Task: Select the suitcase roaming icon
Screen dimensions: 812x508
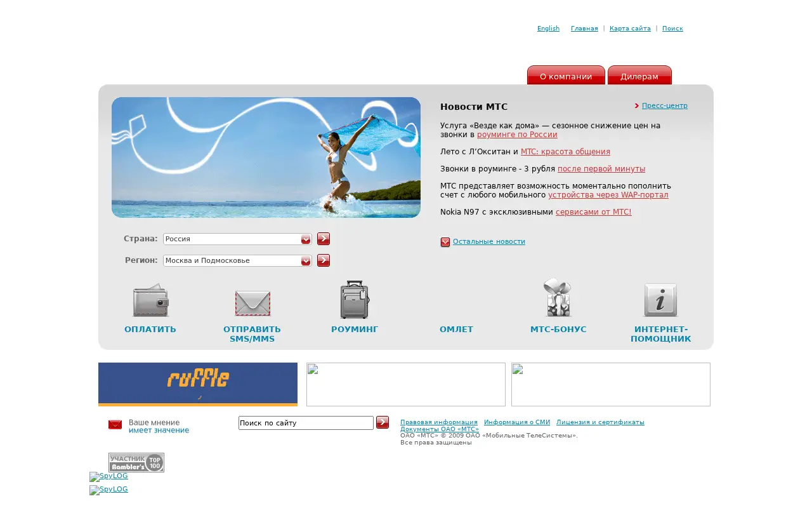Action: [x=355, y=300]
